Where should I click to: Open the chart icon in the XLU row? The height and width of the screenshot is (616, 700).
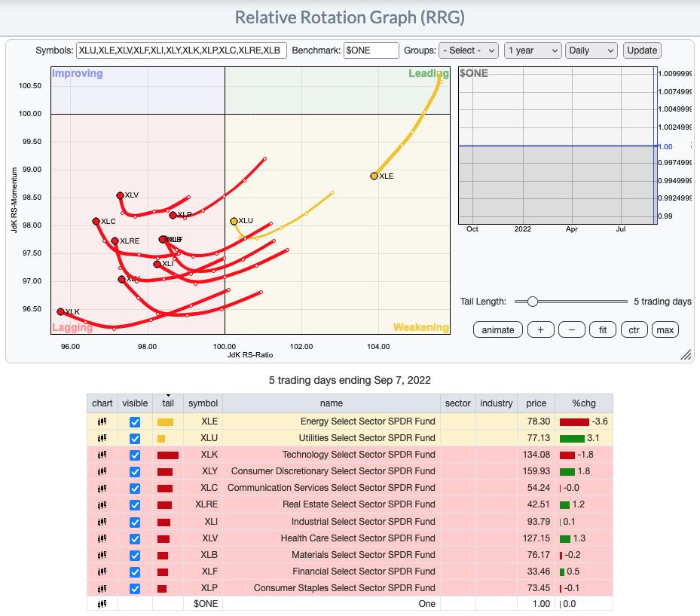[102, 438]
